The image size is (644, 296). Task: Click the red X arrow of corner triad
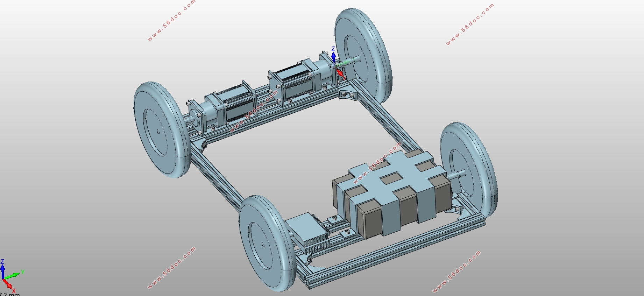point(8,286)
